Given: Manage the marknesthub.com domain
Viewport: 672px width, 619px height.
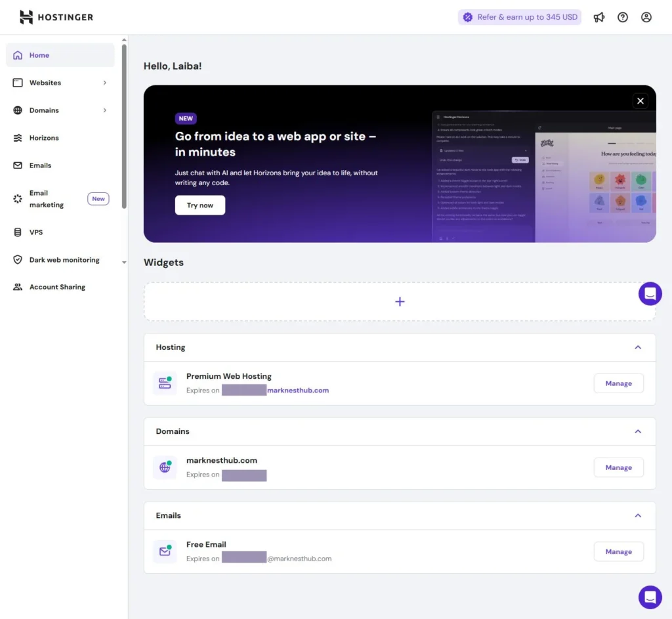Looking at the screenshot, I should (618, 467).
